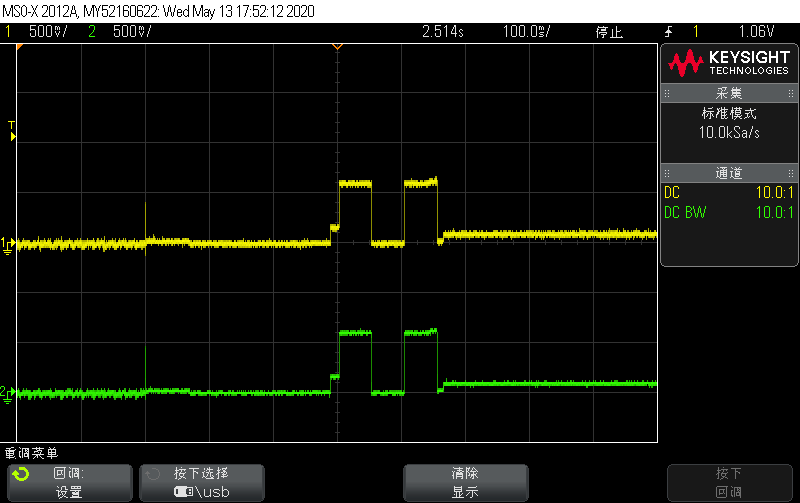The image size is (800, 503).
Task: Click the 10.0kSa/s sample rate text
Action: click(729, 133)
